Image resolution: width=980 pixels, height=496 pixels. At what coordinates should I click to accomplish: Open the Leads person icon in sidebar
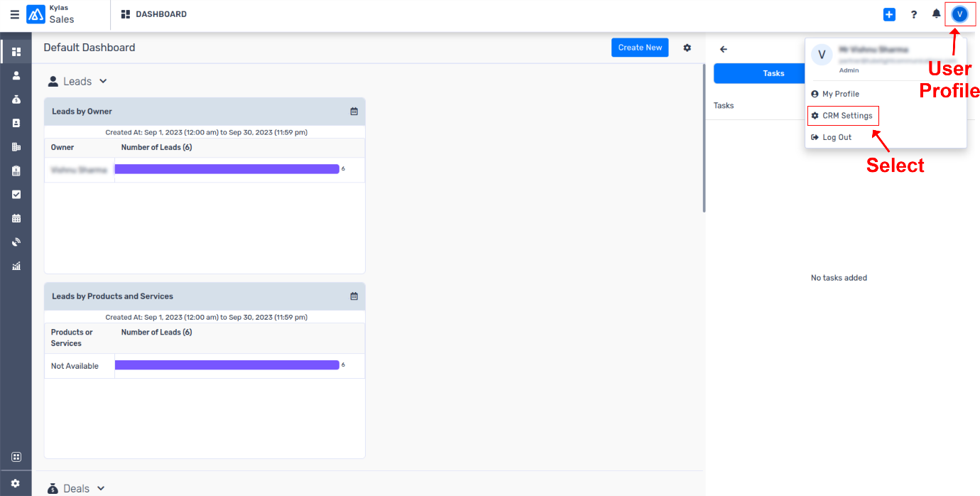pyautogui.click(x=16, y=75)
